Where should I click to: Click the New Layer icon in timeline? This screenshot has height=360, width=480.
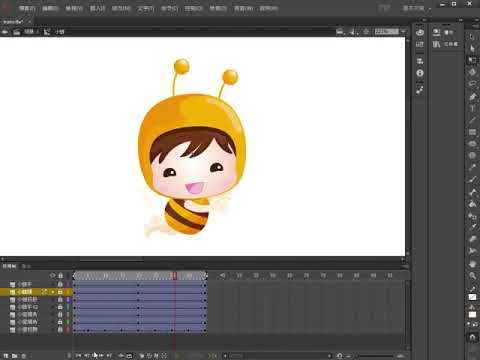pos(6,356)
